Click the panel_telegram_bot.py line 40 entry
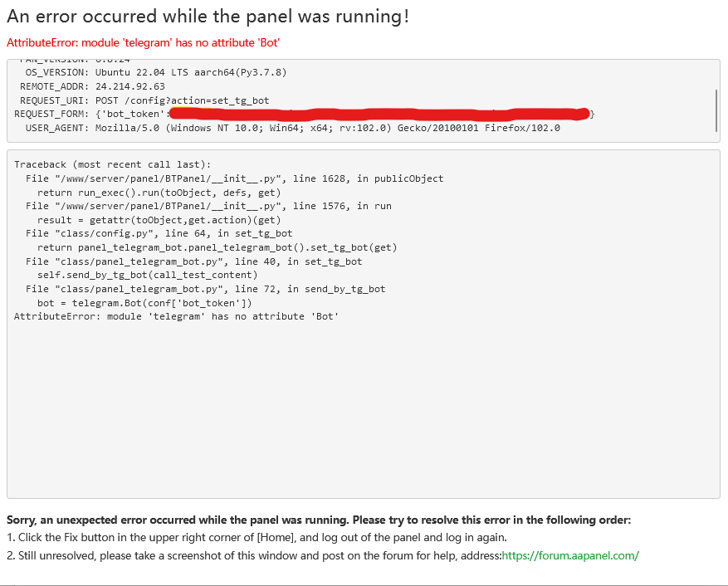728x586 pixels. (193, 261)
